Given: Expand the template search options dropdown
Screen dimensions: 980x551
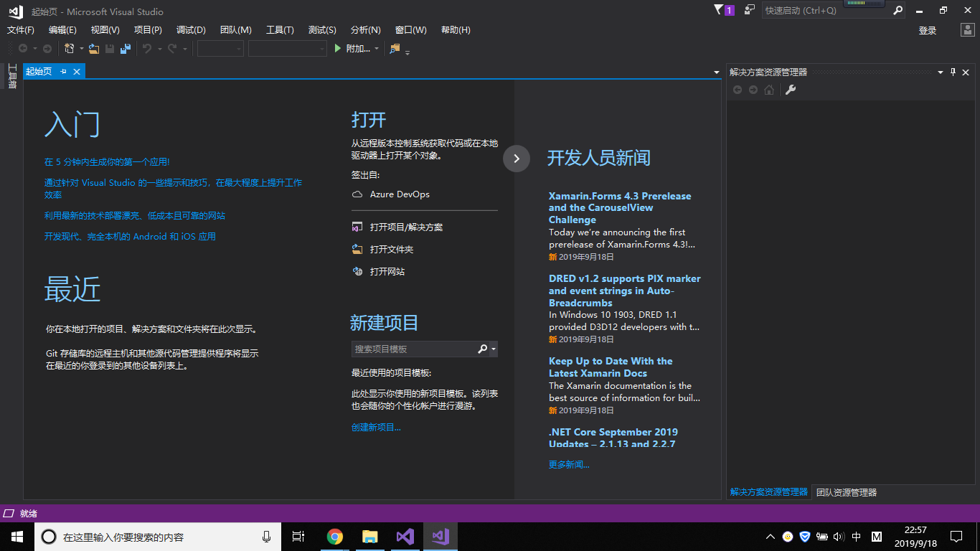Looking at the screenshot, I should 494,349.
